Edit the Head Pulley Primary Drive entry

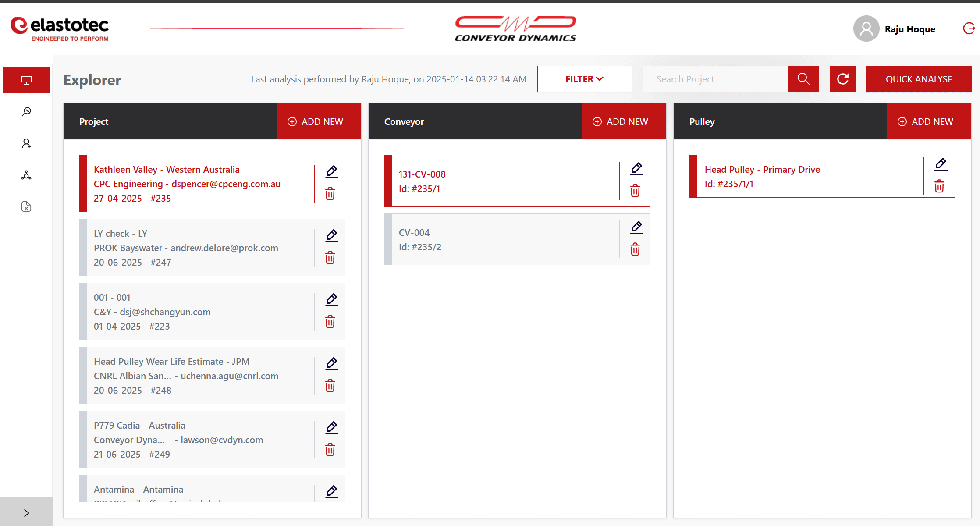(941, 164)
